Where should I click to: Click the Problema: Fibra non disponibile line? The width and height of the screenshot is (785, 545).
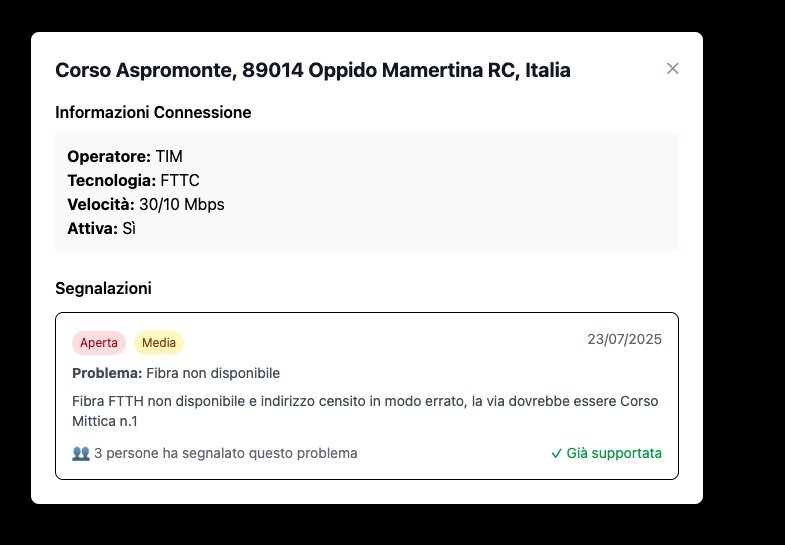[x=176, y=373]
